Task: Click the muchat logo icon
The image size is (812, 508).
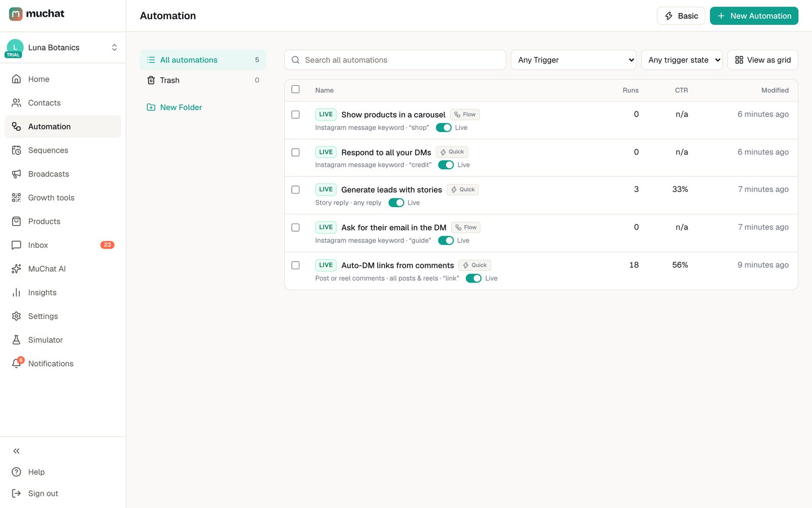Action: (x=16, y=14)
